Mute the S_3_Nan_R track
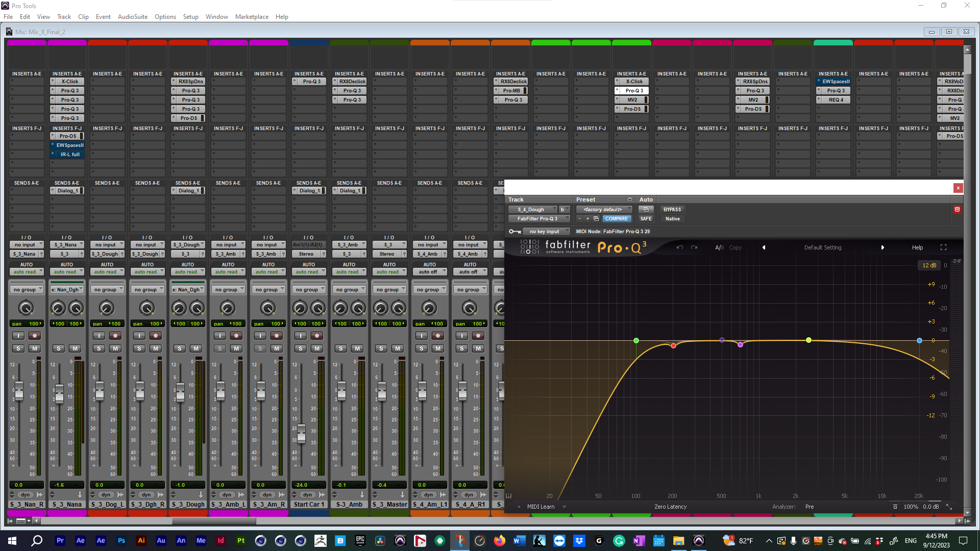The image size is (980, 551). click(x=34, y=348)
